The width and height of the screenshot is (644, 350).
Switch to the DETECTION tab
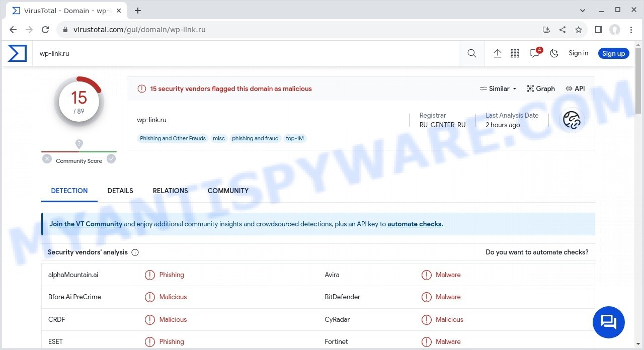tap(69, 191)
